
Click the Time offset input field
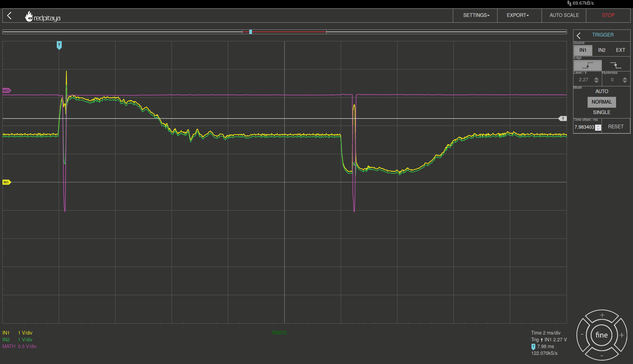tap(585, 127)
